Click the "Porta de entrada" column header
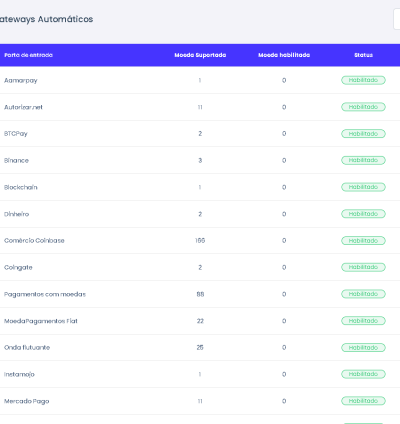The height and width of the screenshot is (424, 400). click(x=28, y=55)
